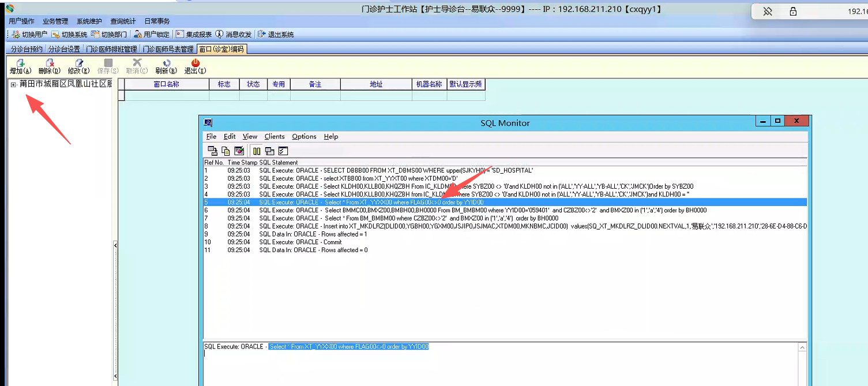
Task: Click the Time Stamp column header in SQL Monitor
Action: pyautogui.click(x=242, y=163)
